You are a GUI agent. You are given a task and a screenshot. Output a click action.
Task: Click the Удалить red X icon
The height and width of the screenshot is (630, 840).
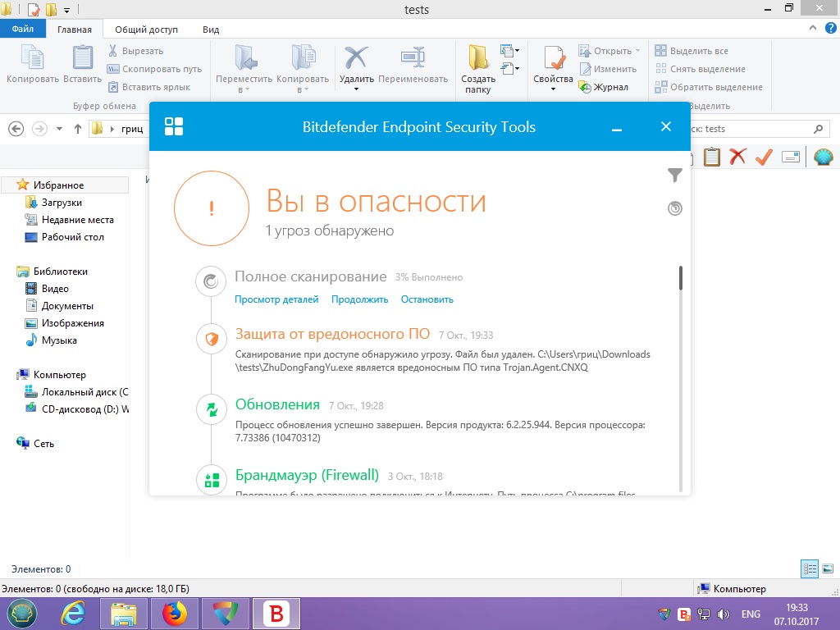356,57
